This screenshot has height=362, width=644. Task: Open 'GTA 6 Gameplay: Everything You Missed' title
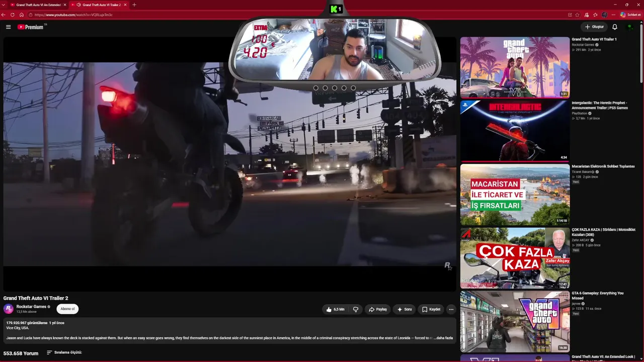pos(597,296)
